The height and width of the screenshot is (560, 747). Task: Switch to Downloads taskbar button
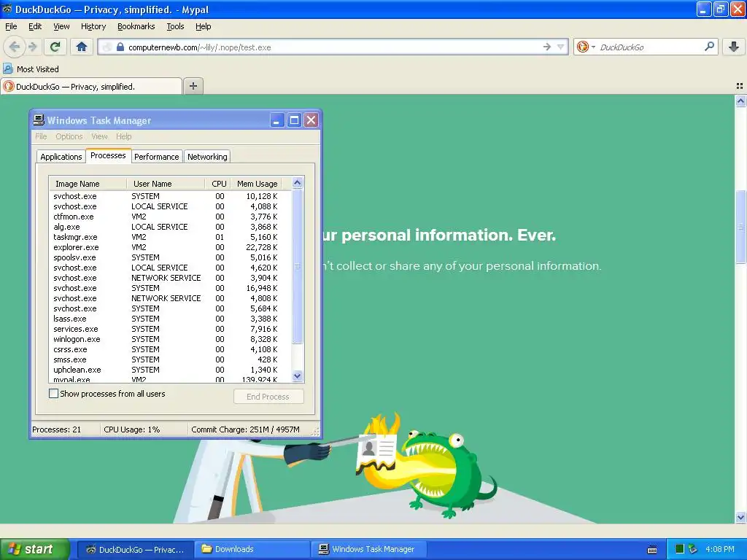[252, 549]
